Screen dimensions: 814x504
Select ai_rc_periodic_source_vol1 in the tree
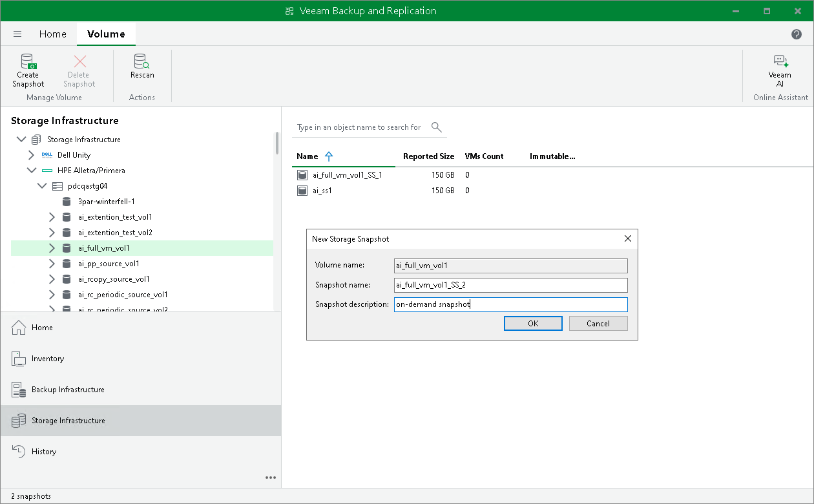123,295
